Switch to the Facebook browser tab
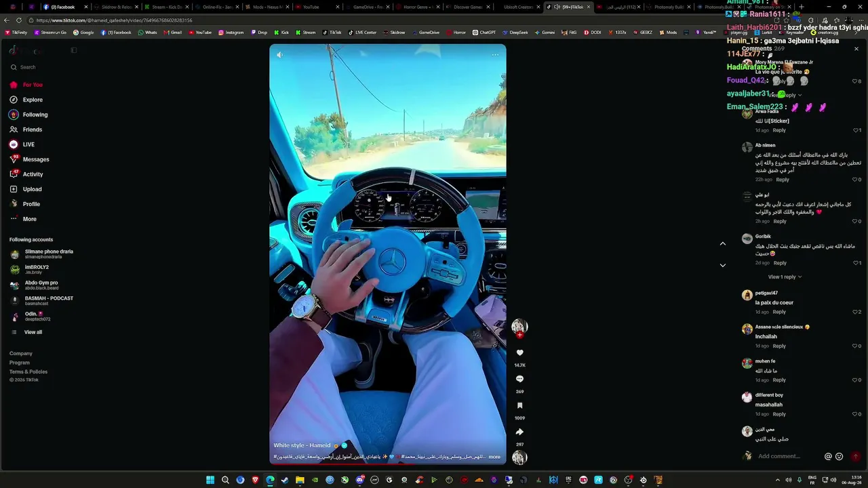Viewport: 868px width, 488px height. click(65, 7)
